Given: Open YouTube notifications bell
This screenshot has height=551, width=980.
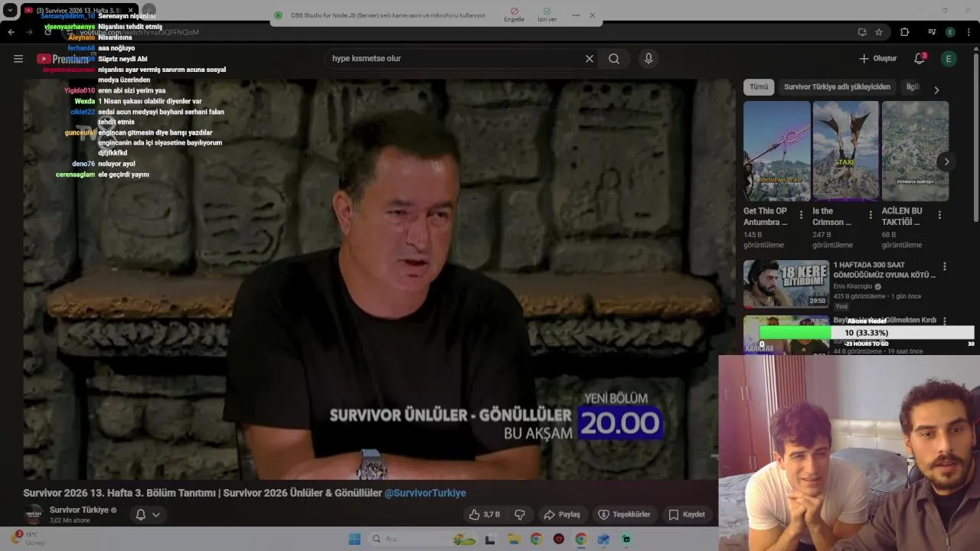Looking at the screenshot, I should pos(920,59).
